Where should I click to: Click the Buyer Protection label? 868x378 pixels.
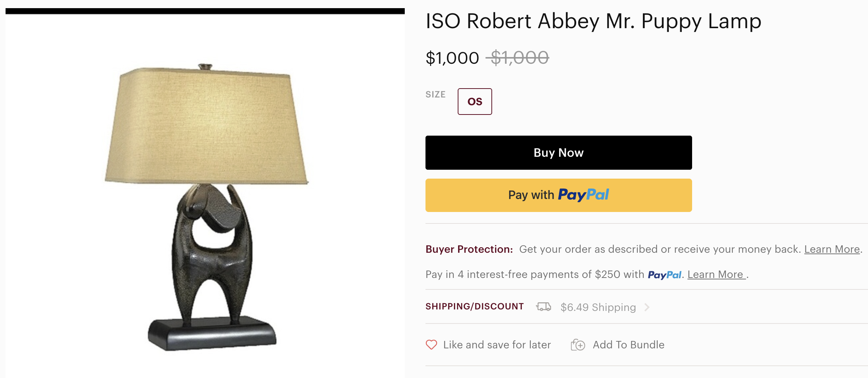[469, 249]
